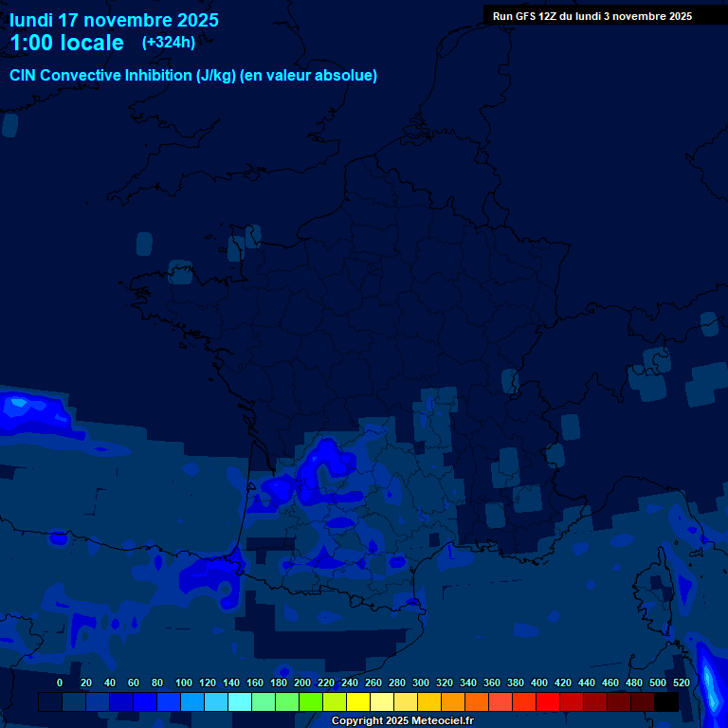Screen dimensions: 728x728
Task: Select the bright green legend swatch
Action: tap(311, 702)
